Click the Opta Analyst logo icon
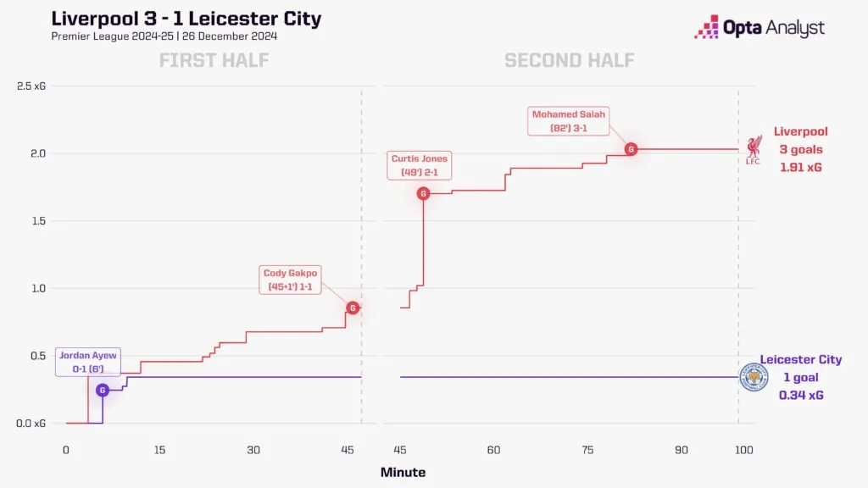 tap(706, 27)
